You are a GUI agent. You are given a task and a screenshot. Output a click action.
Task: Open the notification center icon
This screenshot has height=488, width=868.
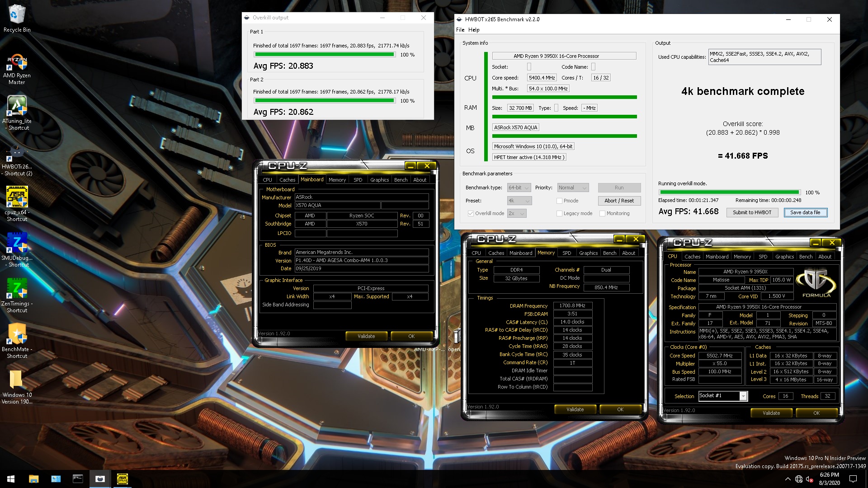click(x=853, y=479)
